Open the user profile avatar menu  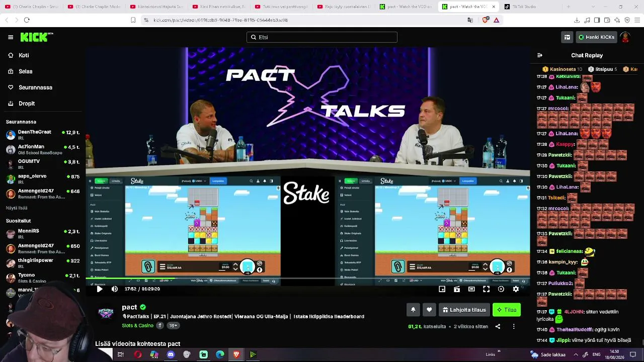[x=625, y=37]
